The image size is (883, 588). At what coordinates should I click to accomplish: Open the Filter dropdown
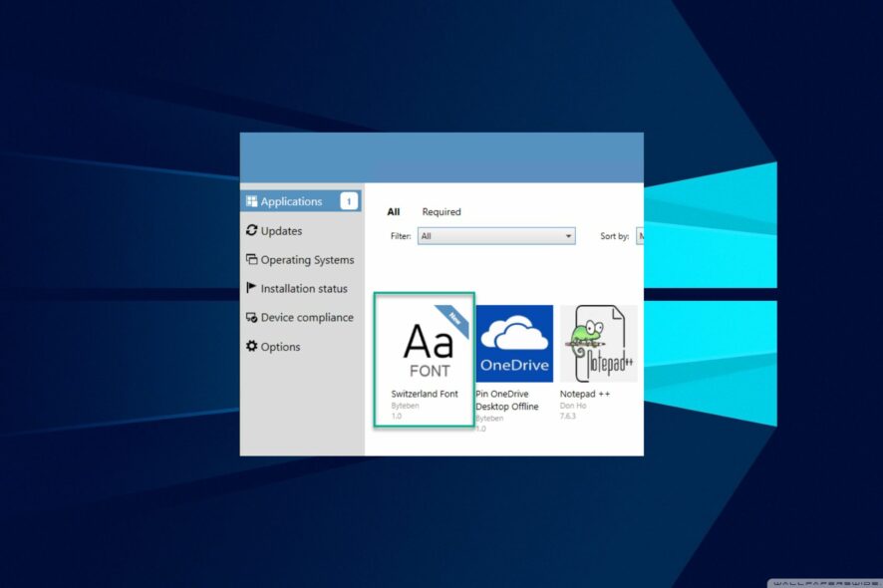(495, 236)
